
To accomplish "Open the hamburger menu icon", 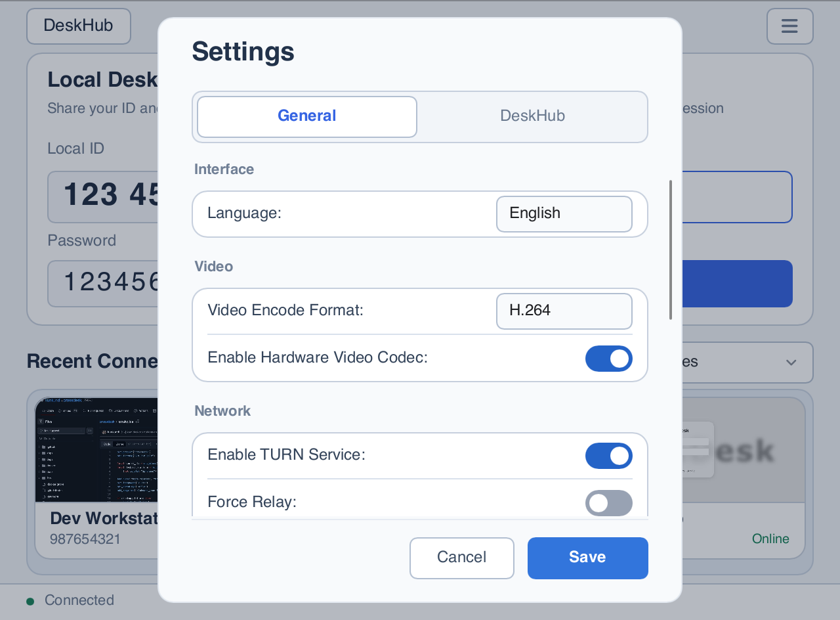I will point(789,26).
